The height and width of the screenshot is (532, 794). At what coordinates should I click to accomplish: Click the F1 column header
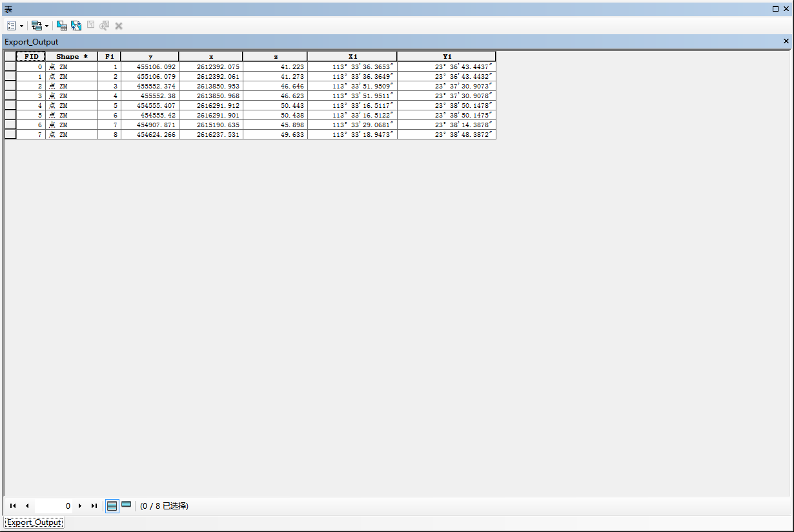pyautogui.click(x=109, y=57)
